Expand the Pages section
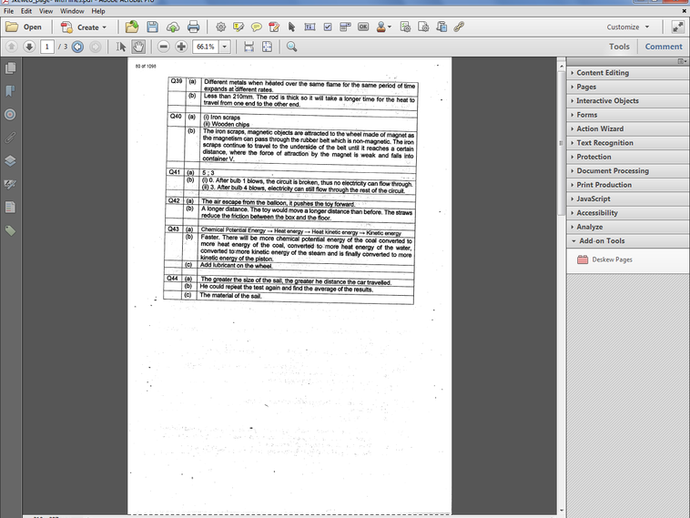 [628, 87]
